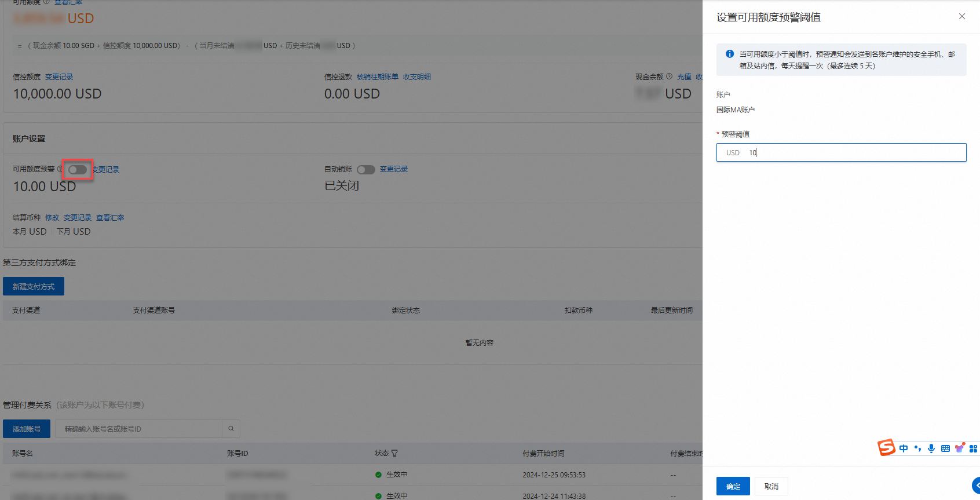Open the 核销往期账单 link
The image size is (980, 500).
tap(378, 77)
